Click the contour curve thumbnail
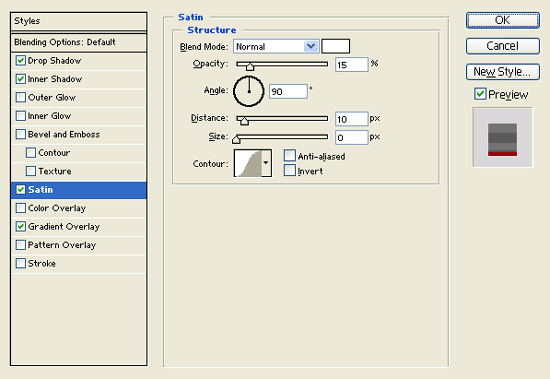Screen dimensions: 550x379 click(x=248, y=163)
